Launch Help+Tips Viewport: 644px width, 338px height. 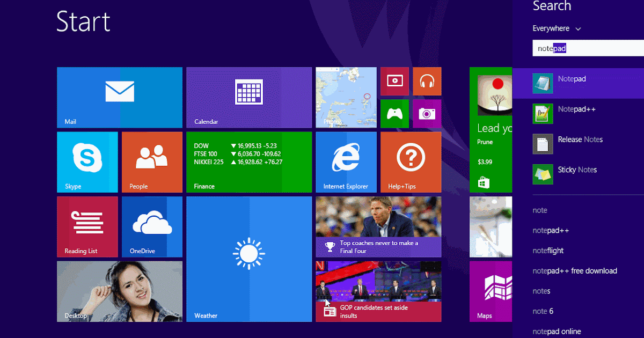coord(411,162)
